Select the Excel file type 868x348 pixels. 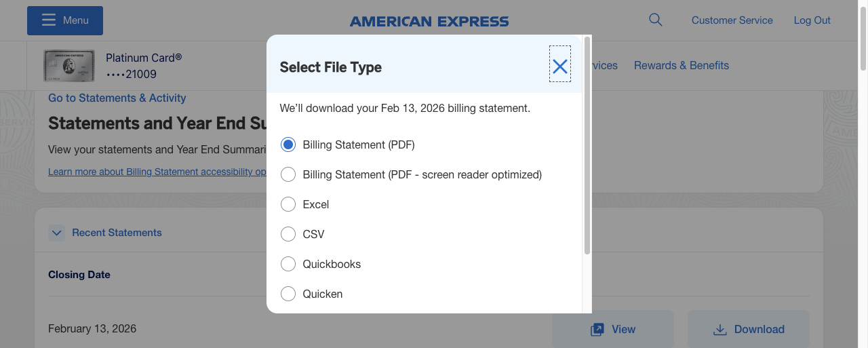288,204
